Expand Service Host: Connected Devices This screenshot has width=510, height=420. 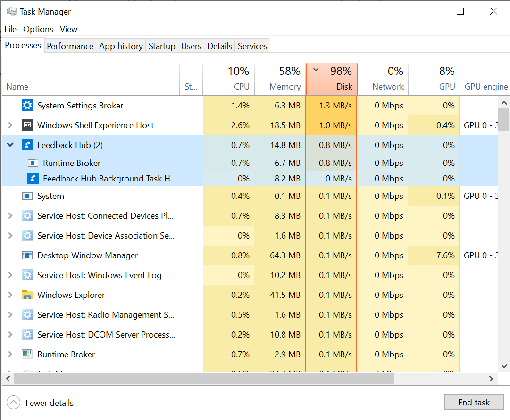click(10, 215)
